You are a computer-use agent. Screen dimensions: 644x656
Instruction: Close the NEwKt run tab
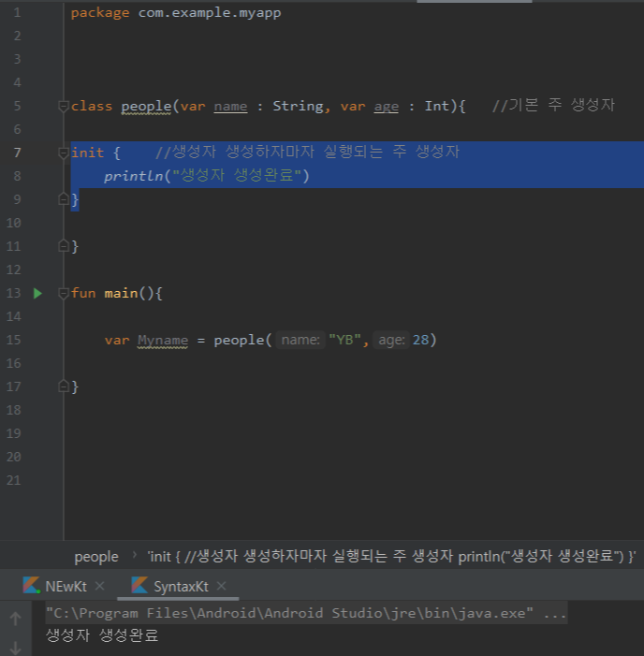99,586
